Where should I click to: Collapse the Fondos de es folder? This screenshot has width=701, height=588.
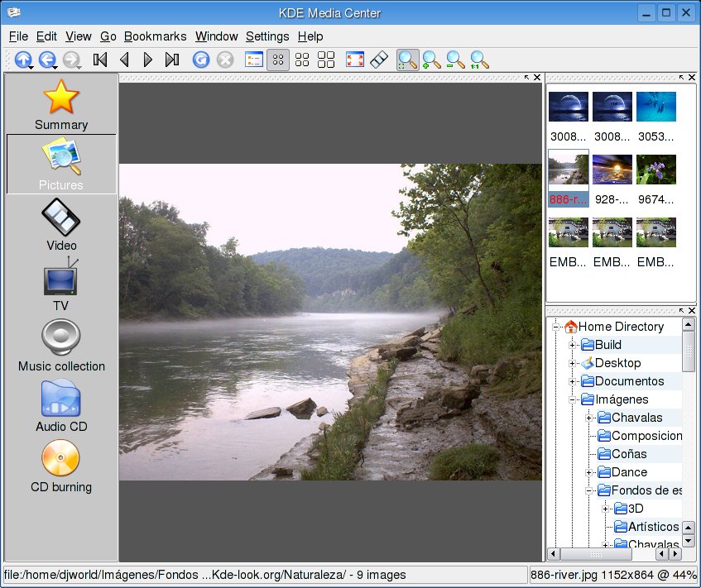tap(588, 490)
